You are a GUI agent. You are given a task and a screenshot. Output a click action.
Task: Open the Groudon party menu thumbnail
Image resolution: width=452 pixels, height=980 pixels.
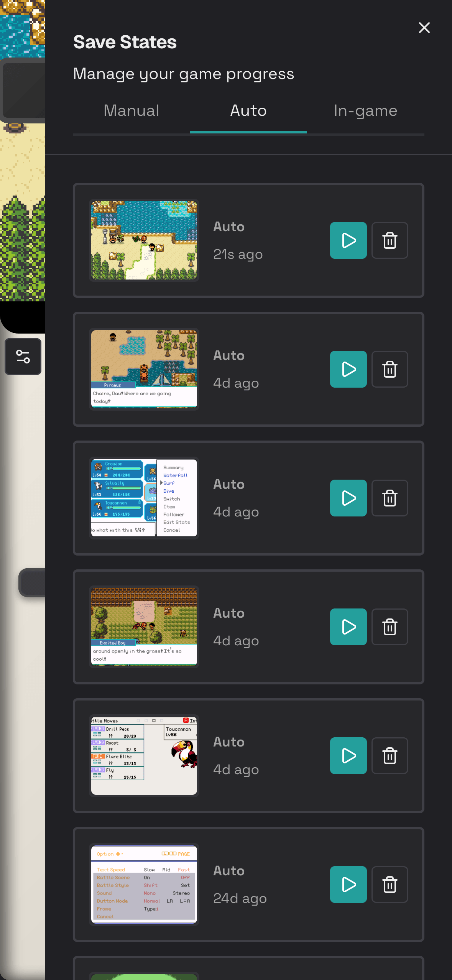(144, 498)
